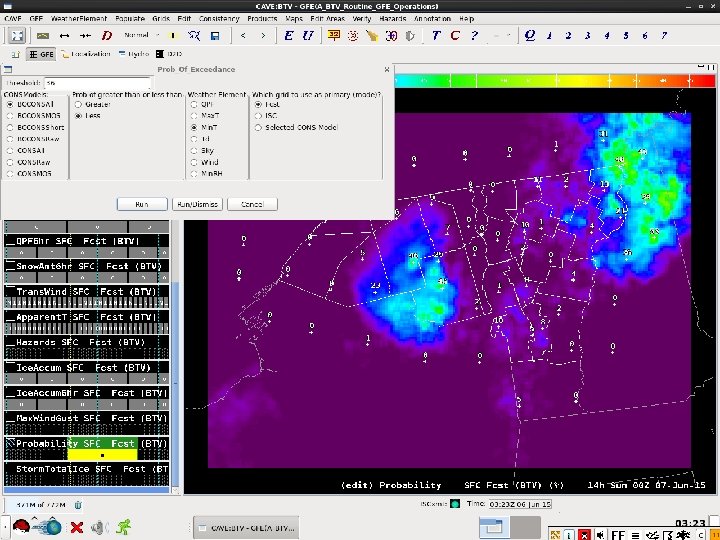Viewport: 720px width, 540px height.
Task: Click the Cancel button in dialog
Action: point(252,204)
